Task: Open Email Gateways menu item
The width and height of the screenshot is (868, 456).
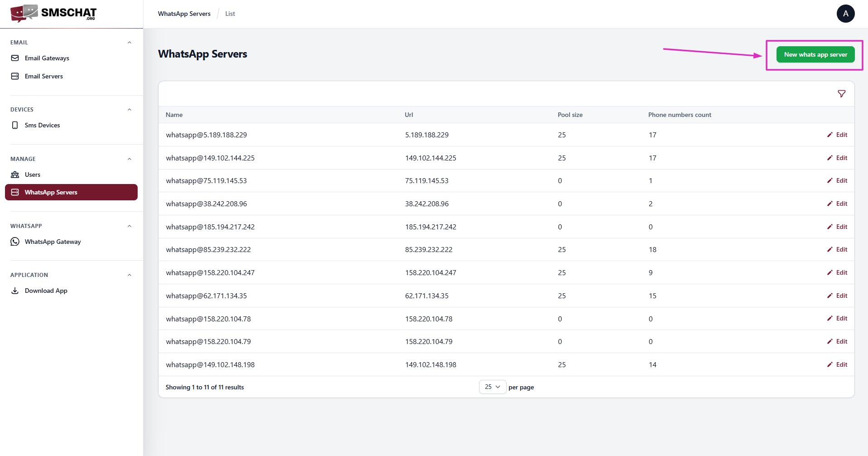Action: tap(71, 58)
